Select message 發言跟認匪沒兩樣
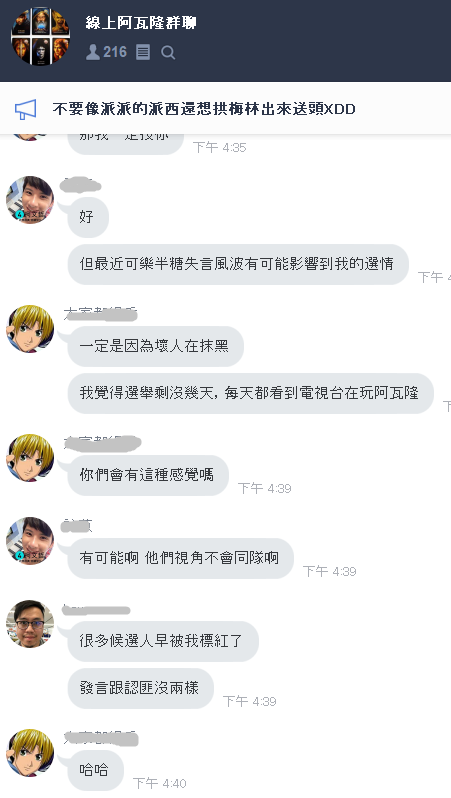This screenshot has height=798, width=451. pos(140,688)
